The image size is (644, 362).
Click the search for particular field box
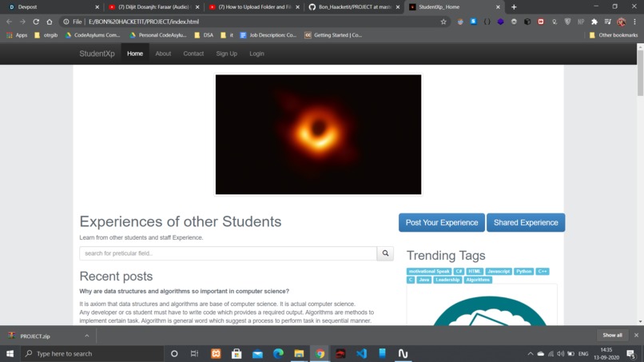click(228, 253)
